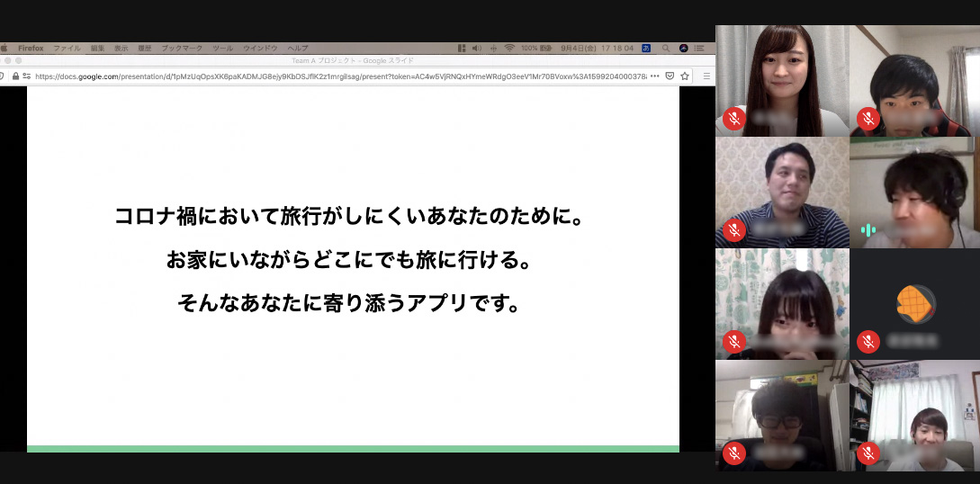Click the muted mic on glasses participant's tile
The height and width of the screenshot is (484, 980).
click(734, 453)
